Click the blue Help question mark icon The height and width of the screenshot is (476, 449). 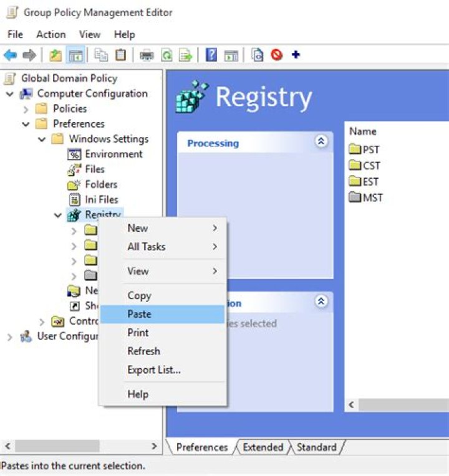point(211,55)
